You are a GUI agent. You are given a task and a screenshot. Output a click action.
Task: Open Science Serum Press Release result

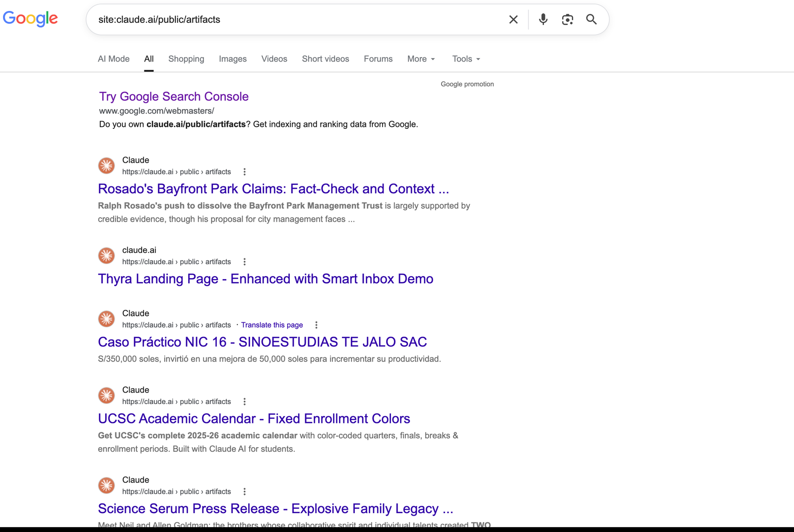tap(275, 509)
